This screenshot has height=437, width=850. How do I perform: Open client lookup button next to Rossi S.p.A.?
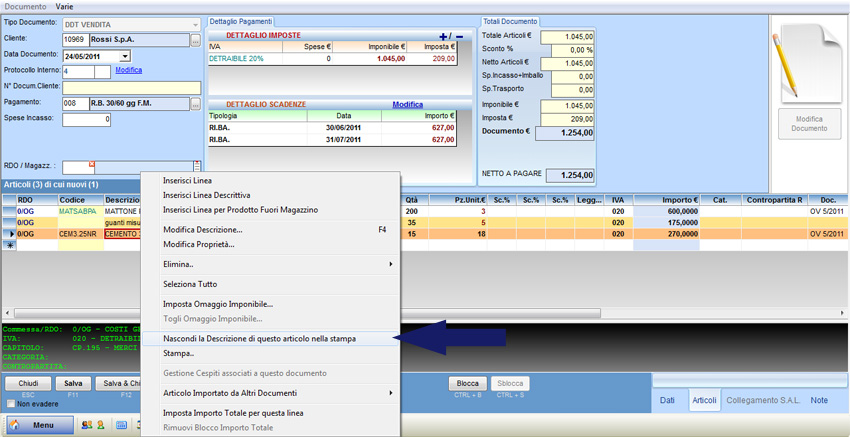[x=196, y=40]
